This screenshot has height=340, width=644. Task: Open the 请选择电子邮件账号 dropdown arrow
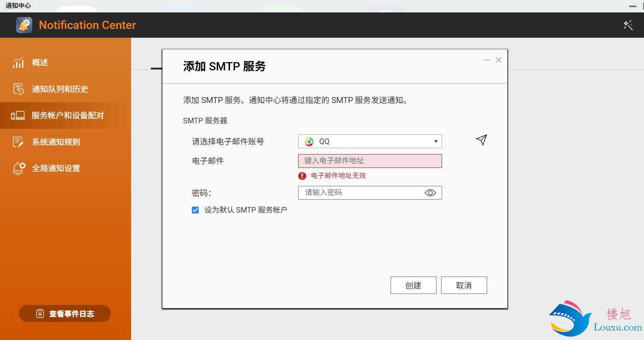pyautogui.click(x=436, y=142)
